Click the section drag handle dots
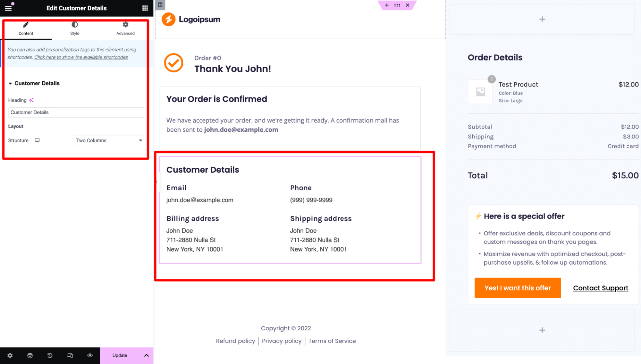The image size is (641, 364). tap(397, 5)
